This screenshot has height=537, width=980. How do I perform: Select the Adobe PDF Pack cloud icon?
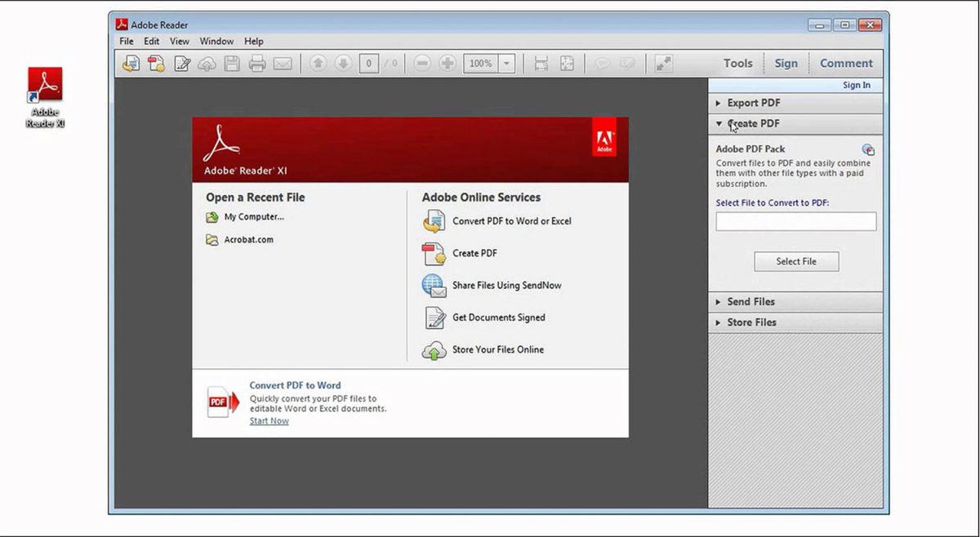click(x=868, y=149)
